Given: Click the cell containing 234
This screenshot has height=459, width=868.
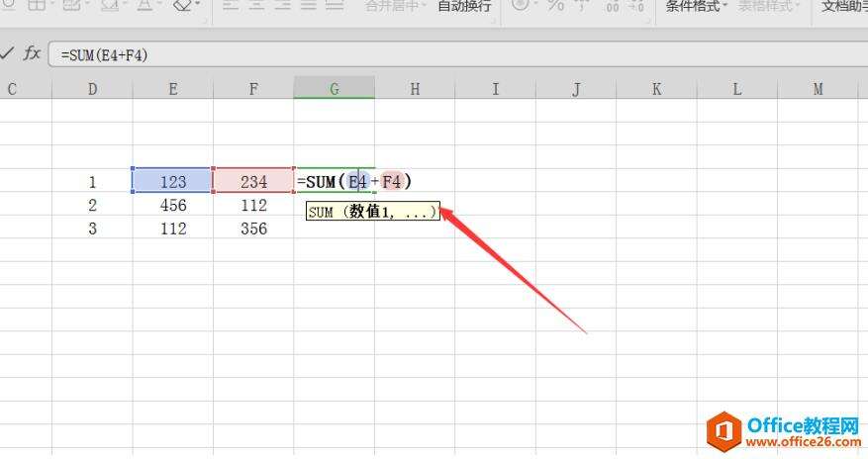Looking at the screenshot, I should click(x=253, y=181).
